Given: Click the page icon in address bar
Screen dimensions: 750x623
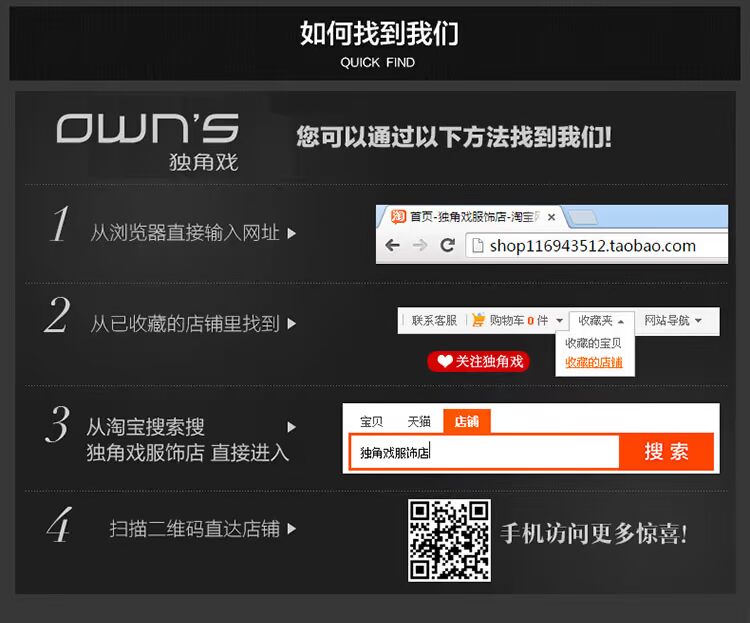Looking at the screenshot, I should (x=477, y=246).
